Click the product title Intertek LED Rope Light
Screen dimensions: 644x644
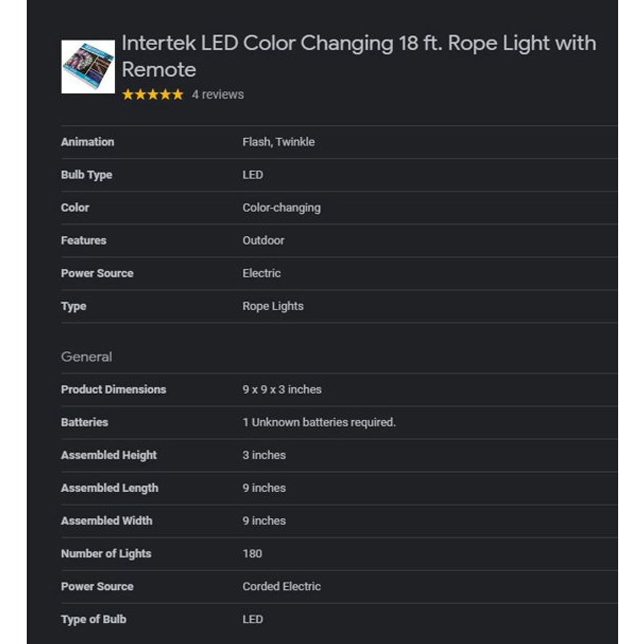(359, 56)
